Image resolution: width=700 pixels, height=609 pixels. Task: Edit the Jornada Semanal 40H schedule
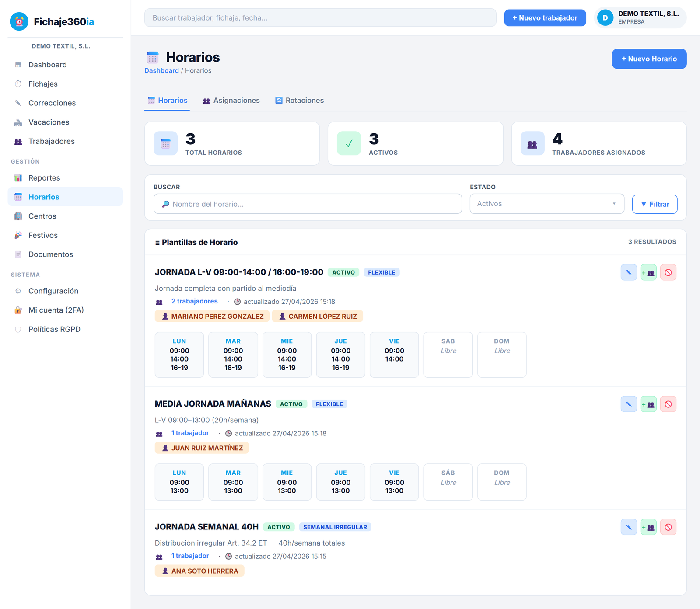tap(629, 527)
